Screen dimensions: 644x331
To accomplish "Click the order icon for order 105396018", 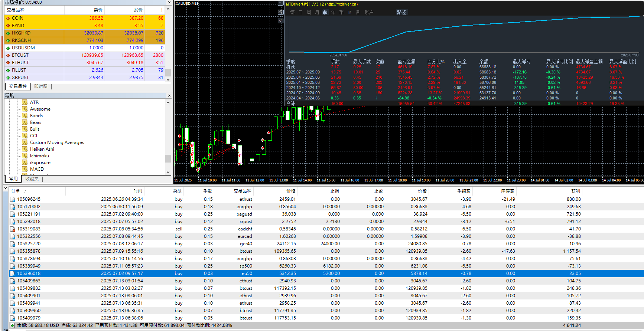I will click(13, 273).
